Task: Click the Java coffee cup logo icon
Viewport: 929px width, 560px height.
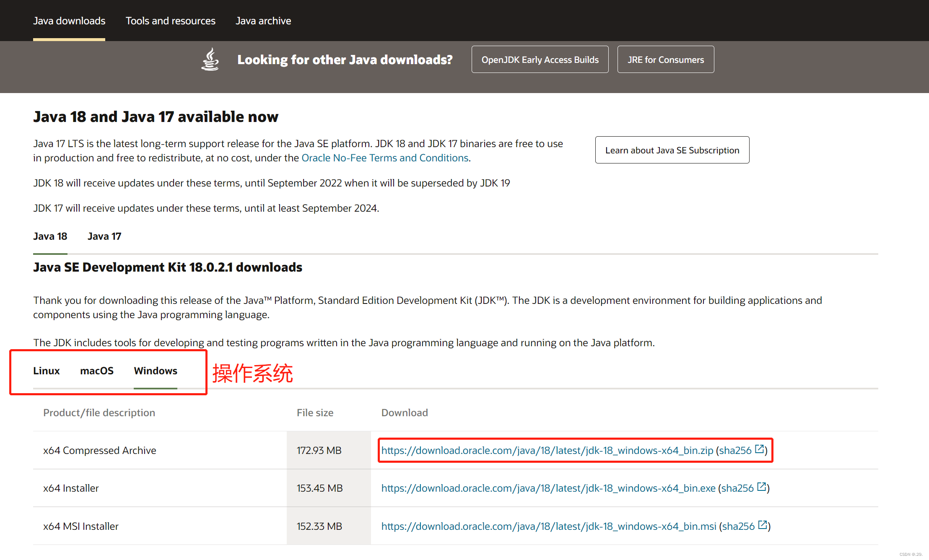Action: (x=210, y=59)
